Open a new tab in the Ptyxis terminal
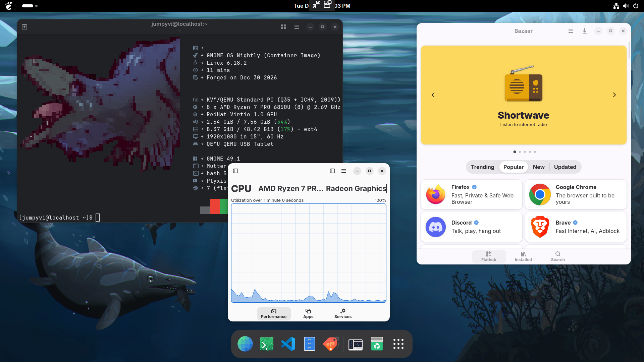The width and height of the screenshot is (644, 362). (24, 27)
